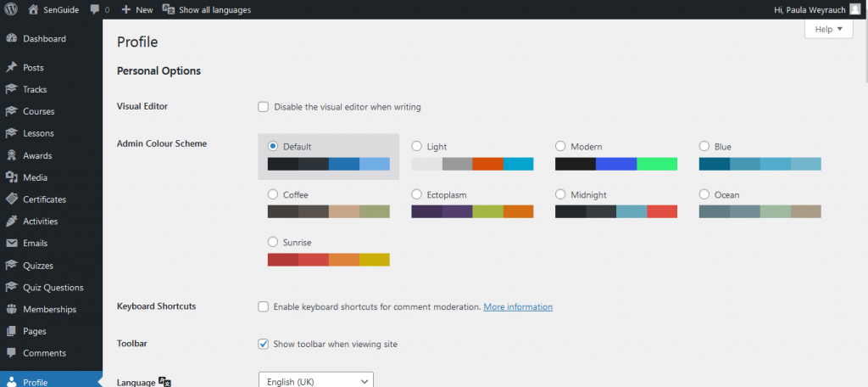Image resolution: width=868 pixels, height=387 pixels.
Task: Click the Sunrise yellow colour swatch
Action: [374, 260]
